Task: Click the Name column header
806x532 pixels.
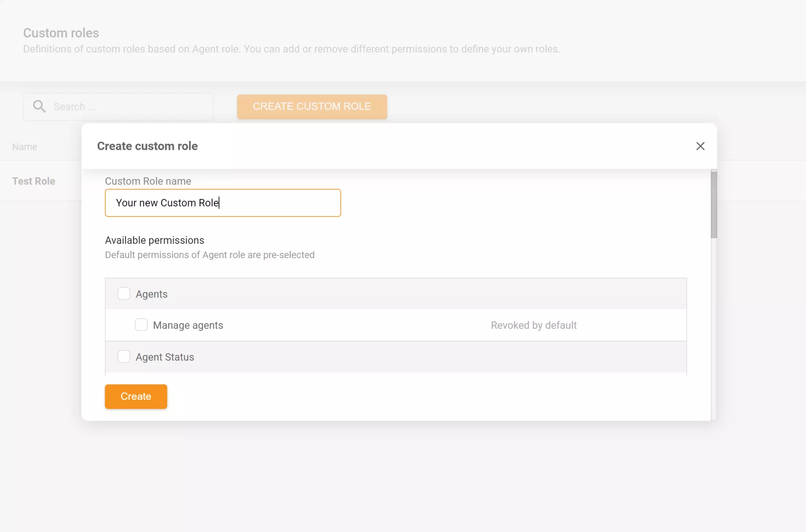Action: (x=24, y=146)
